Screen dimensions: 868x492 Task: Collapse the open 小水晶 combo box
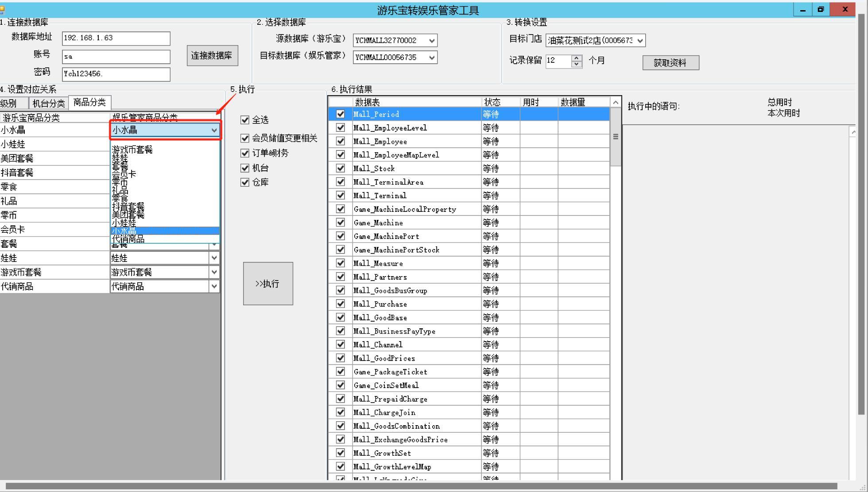[214, 130]
